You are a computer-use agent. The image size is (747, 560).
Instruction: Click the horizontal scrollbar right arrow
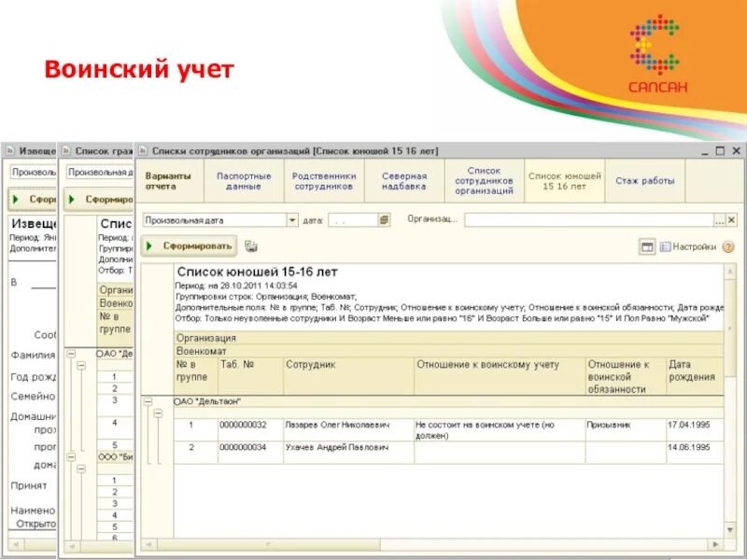(x=715, y=544)
